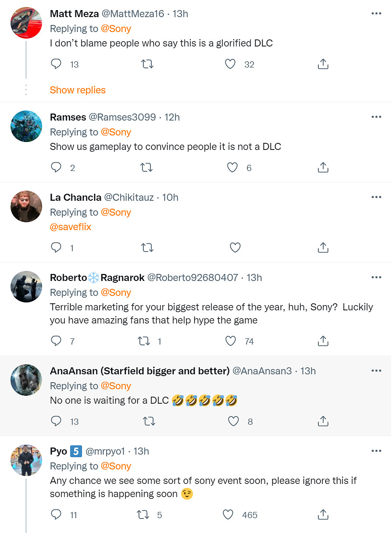Viewport: 392px width, 533px height.
Task: Like Pyo's tweet with 465 likes
Action: (x=228, y=515)
